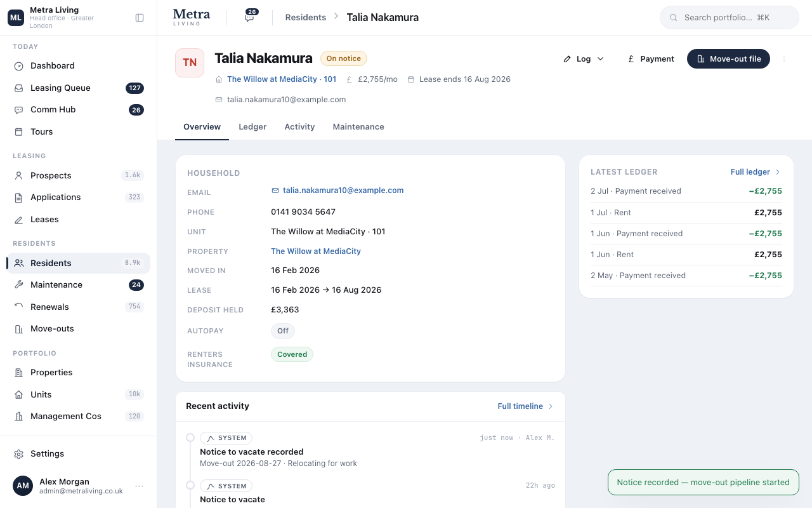The height and width of the screenshot is (508, 812).
Task: Click the envelope icon next to household email
Action: point(275,190)
